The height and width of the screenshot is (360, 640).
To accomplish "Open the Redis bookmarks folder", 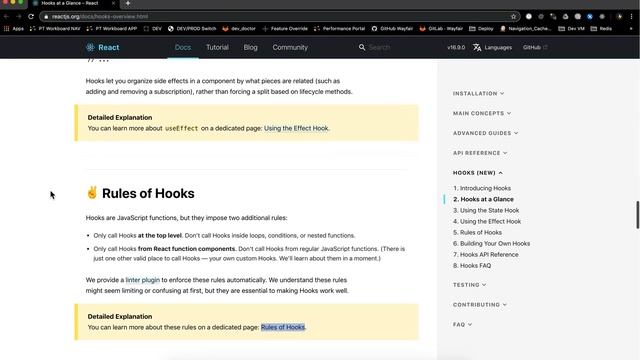I will 601,29.
